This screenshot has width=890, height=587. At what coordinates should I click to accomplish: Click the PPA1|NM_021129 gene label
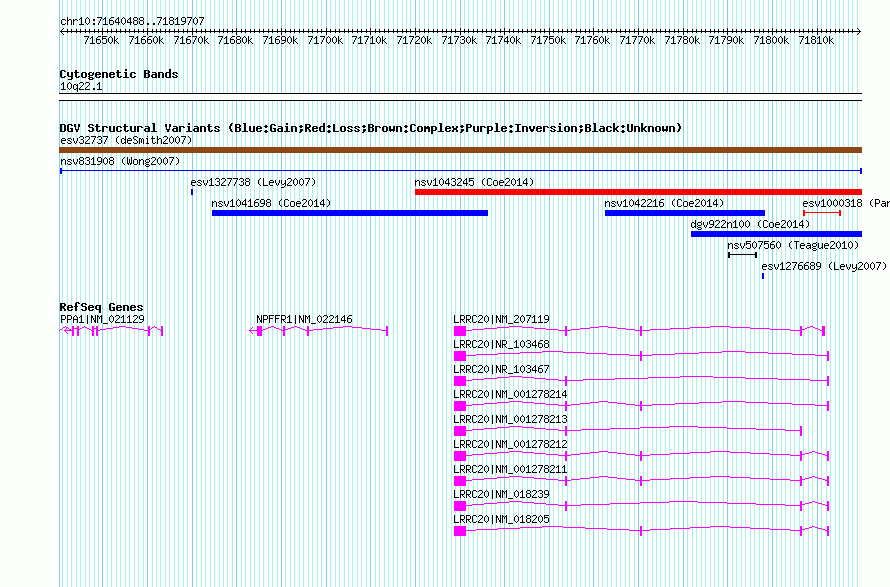(x=102, y=320)
